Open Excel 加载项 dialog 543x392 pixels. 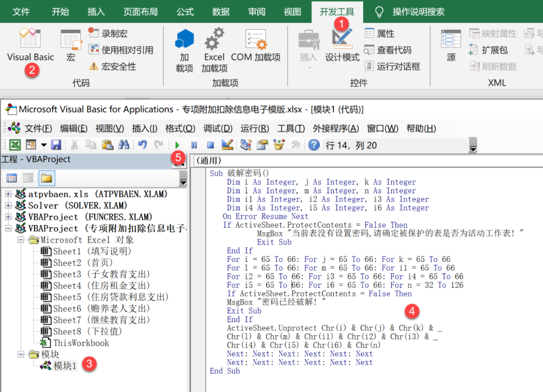click(214, 50)
